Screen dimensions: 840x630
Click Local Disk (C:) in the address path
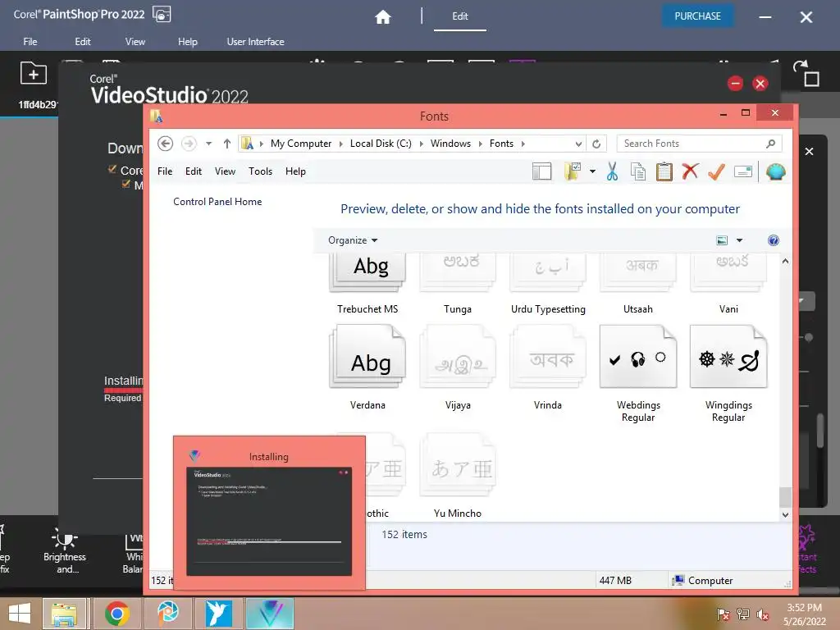click(381, 144)
